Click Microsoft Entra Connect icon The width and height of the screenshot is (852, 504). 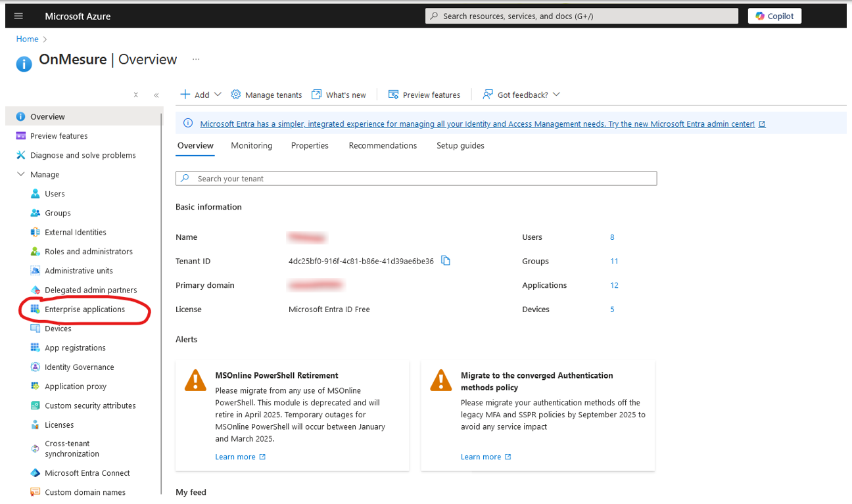point(35,473)
